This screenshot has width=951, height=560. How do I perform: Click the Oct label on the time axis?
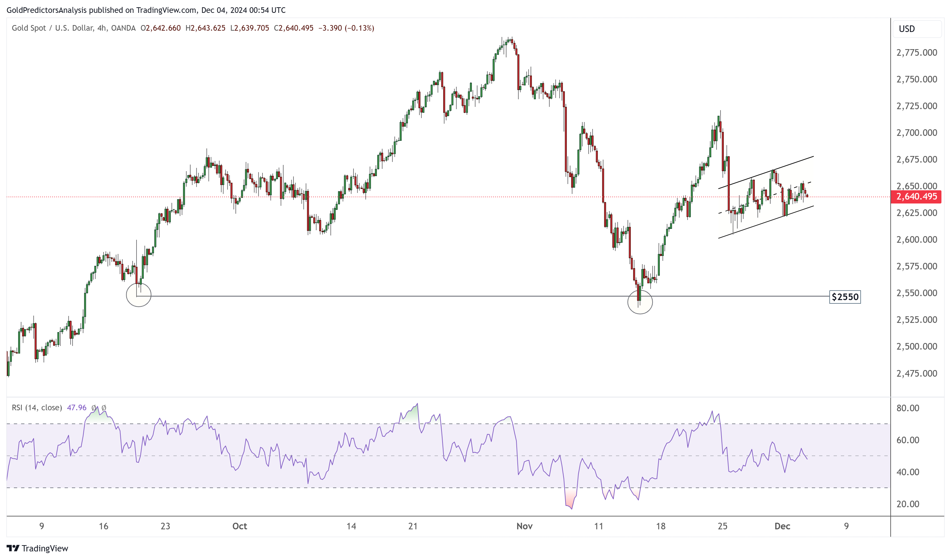point(240,526)
